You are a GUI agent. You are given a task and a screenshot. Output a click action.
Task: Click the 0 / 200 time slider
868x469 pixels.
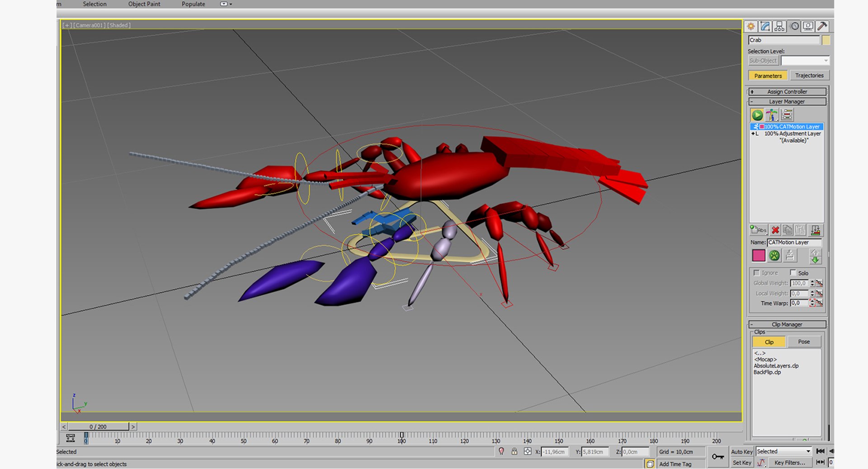[x=98, y=427]
